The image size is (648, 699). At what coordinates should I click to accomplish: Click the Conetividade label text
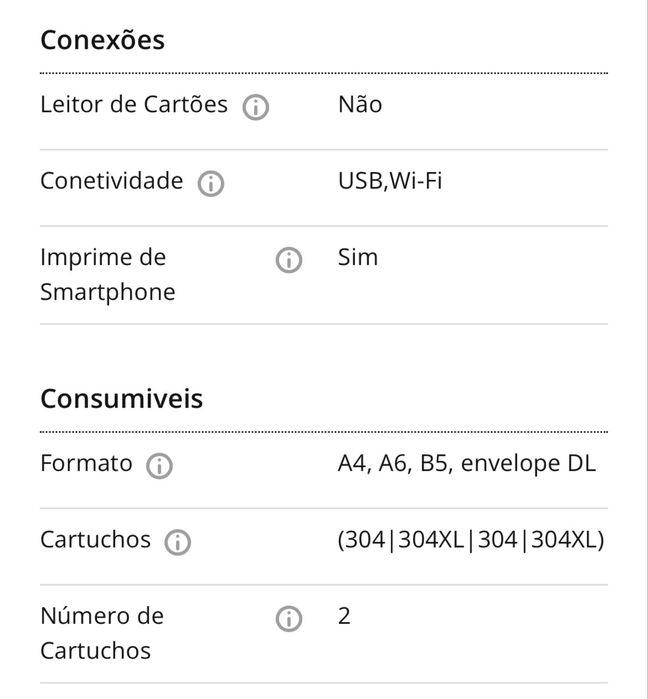click(111, 181)
